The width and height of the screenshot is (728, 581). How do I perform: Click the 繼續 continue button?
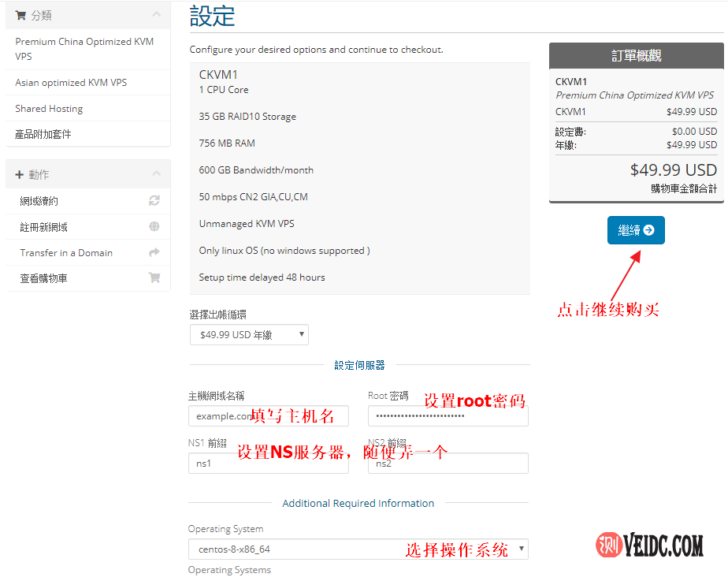(x=636, y=230)
